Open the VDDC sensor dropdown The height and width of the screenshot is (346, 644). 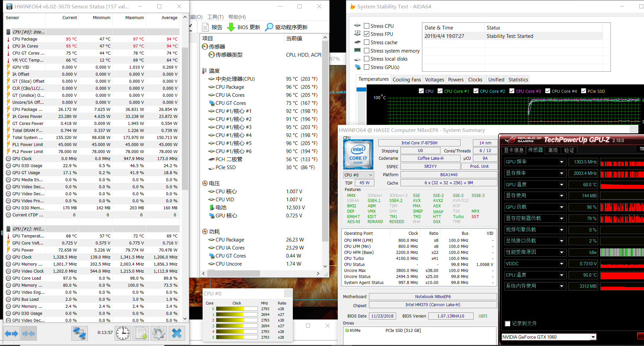click(561, 264)
